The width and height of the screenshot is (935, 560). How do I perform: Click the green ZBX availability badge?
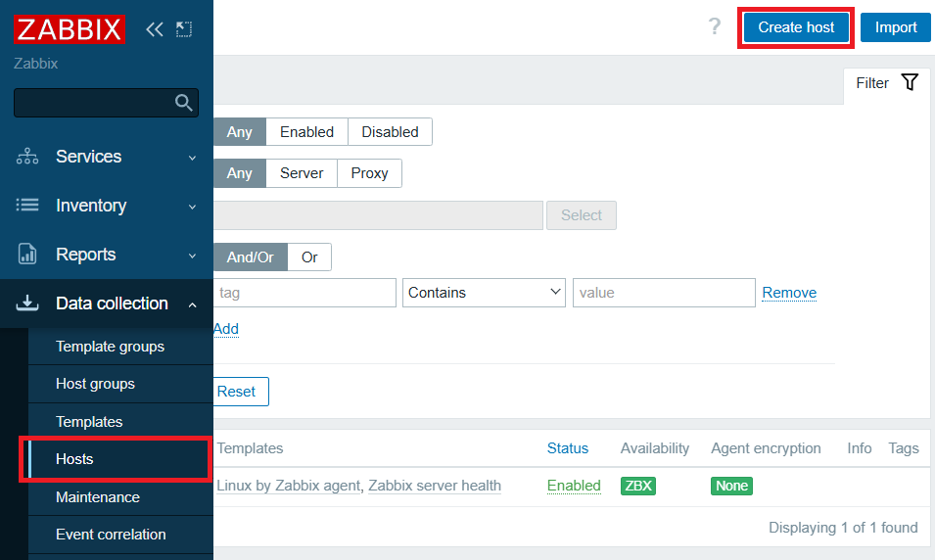[638, 486]
